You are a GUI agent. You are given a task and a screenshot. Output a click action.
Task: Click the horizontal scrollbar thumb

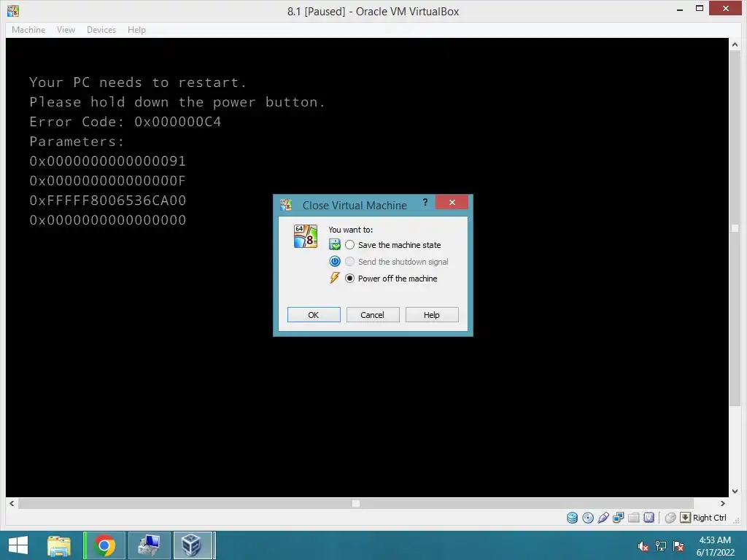tap(356, 503)
